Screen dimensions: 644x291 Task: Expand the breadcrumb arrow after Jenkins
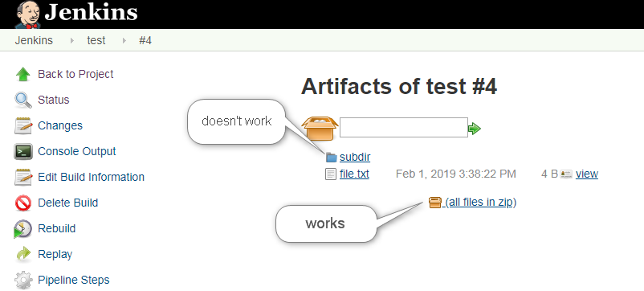pos(72,41)
